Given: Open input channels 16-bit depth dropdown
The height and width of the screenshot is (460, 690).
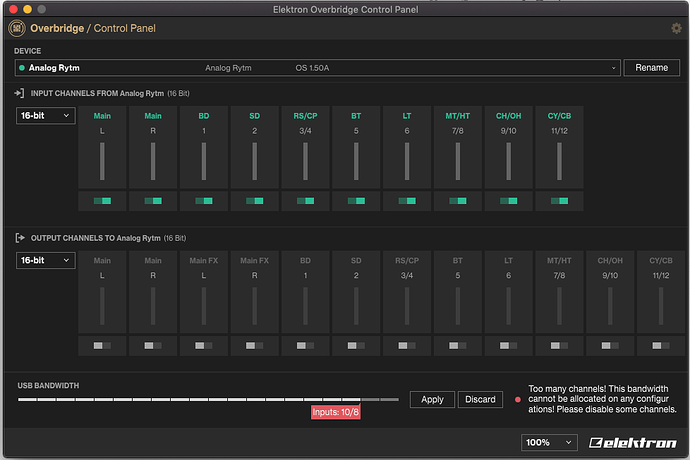Looking at the screenshot, I should (x=46, y=116).
